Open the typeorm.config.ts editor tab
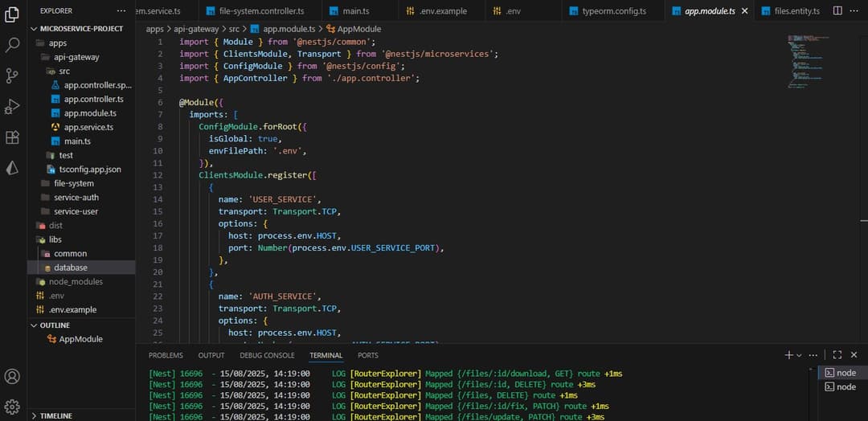 [x=612, y=10]
